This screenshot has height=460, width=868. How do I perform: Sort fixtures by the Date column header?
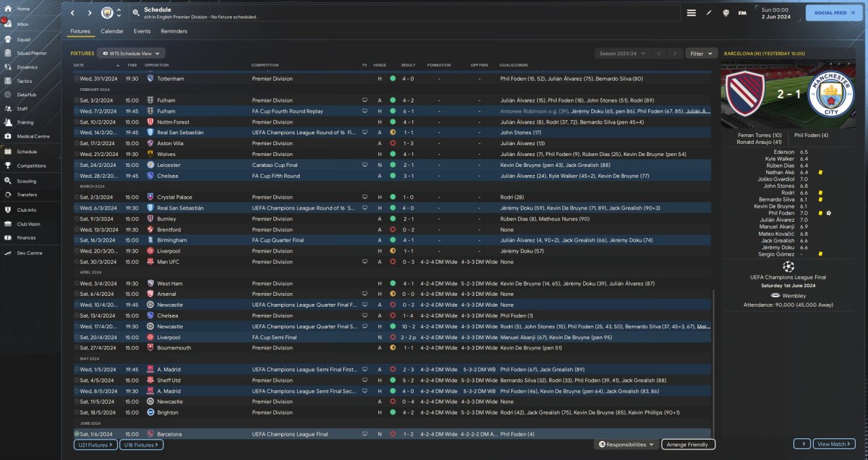[x=79, y=65]
